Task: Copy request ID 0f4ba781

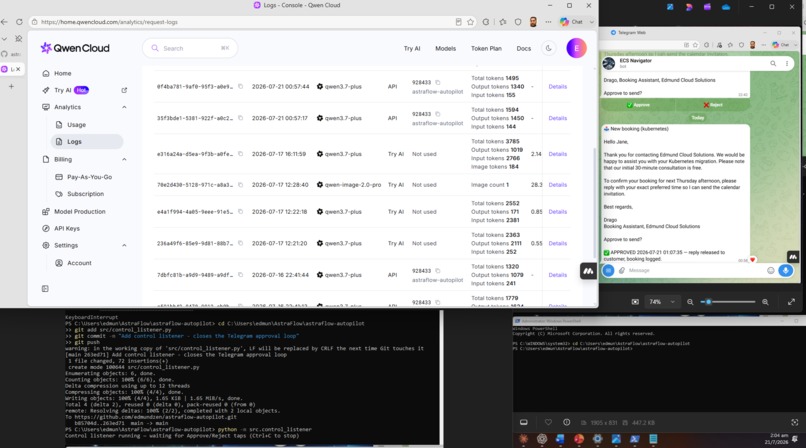Action: pos(240,86)
